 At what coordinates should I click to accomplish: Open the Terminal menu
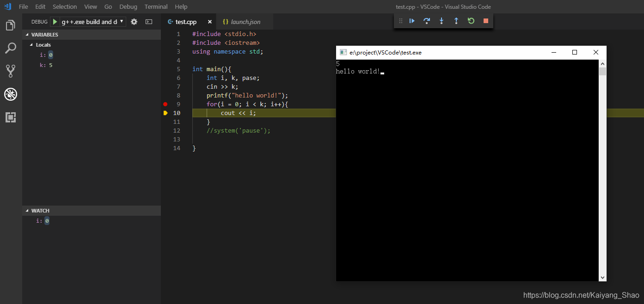coord(156,6)
